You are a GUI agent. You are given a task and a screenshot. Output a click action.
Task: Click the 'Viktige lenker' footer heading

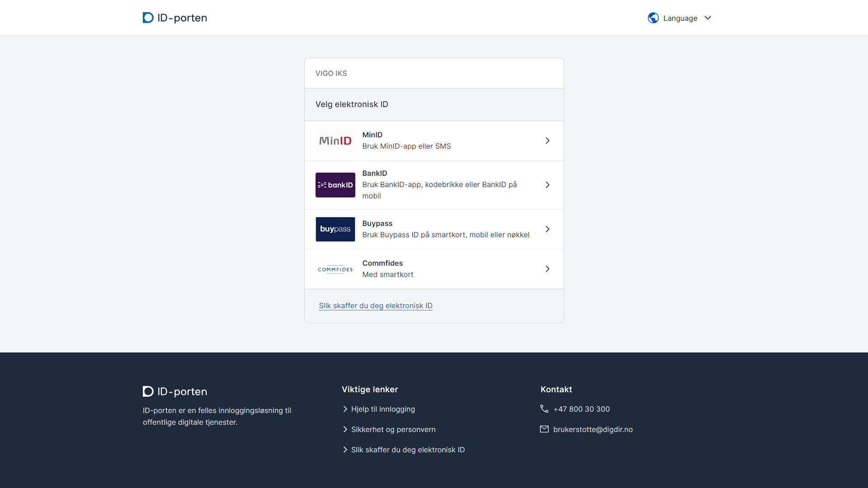[x=369, y=389]
